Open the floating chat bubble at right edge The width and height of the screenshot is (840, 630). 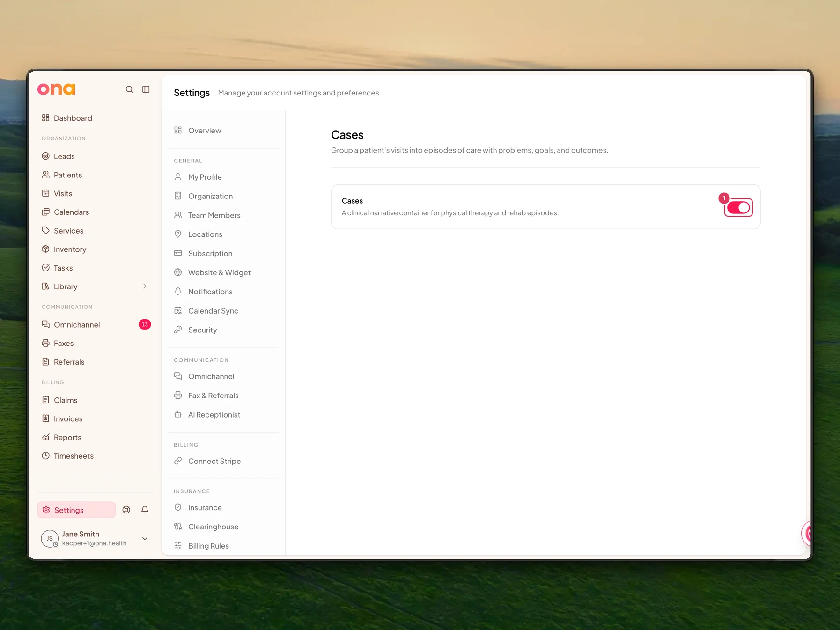tap(807, 533)
